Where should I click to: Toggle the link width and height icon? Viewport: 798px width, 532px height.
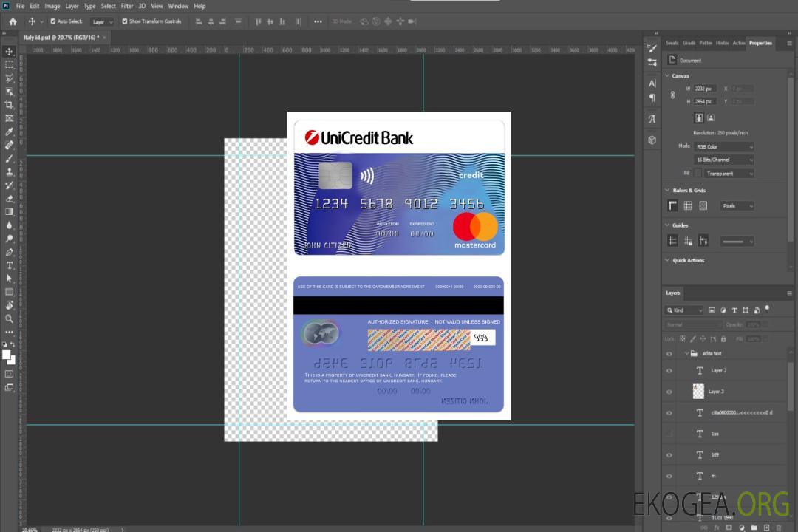click(673, 95)
